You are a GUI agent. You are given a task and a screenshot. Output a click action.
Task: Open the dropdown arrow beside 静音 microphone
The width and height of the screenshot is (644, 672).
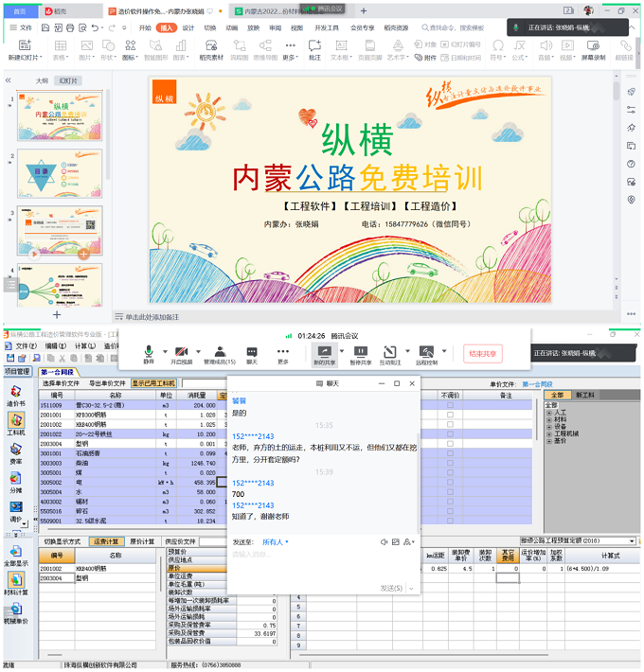165,351
